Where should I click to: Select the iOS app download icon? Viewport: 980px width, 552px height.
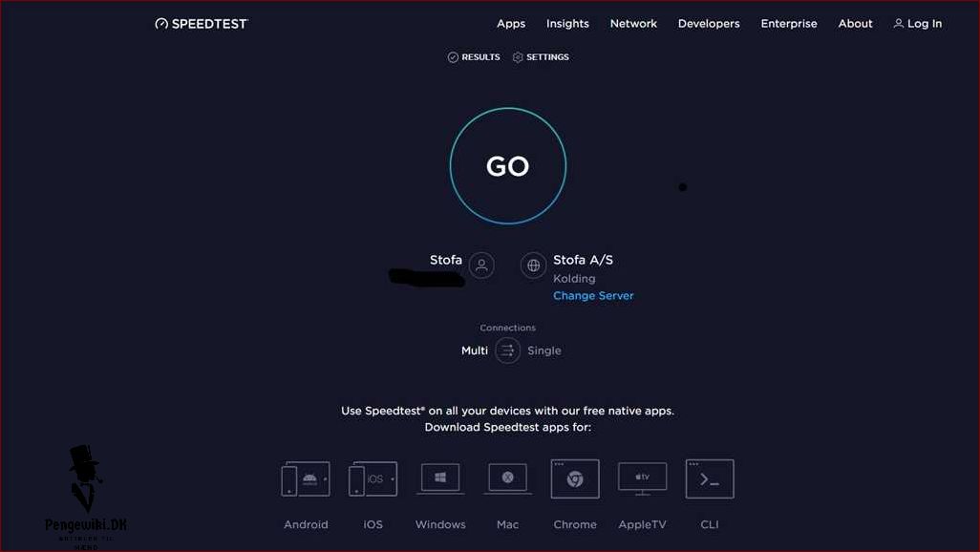point(372,478)
